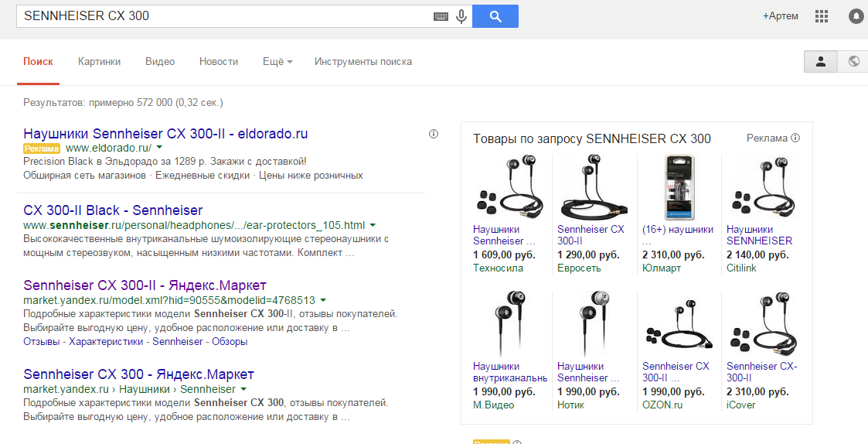Expand arrow after market.yandex.ru/model.xml URL

tap(323, 301)
